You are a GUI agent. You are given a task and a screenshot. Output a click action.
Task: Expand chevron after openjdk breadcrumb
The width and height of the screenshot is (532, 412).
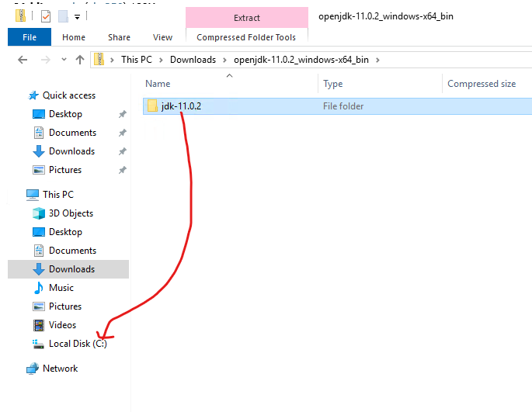[x=377, y=60]
